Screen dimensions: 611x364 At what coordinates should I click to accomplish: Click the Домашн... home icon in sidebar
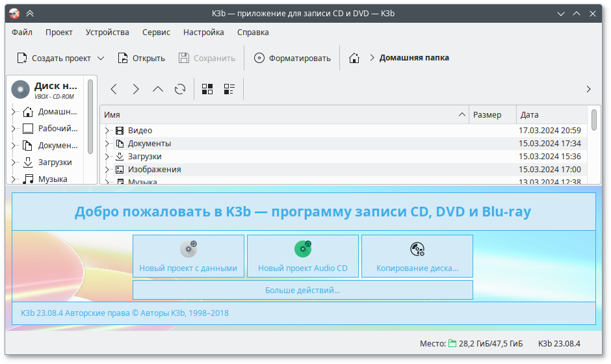(x=28, y=112)
